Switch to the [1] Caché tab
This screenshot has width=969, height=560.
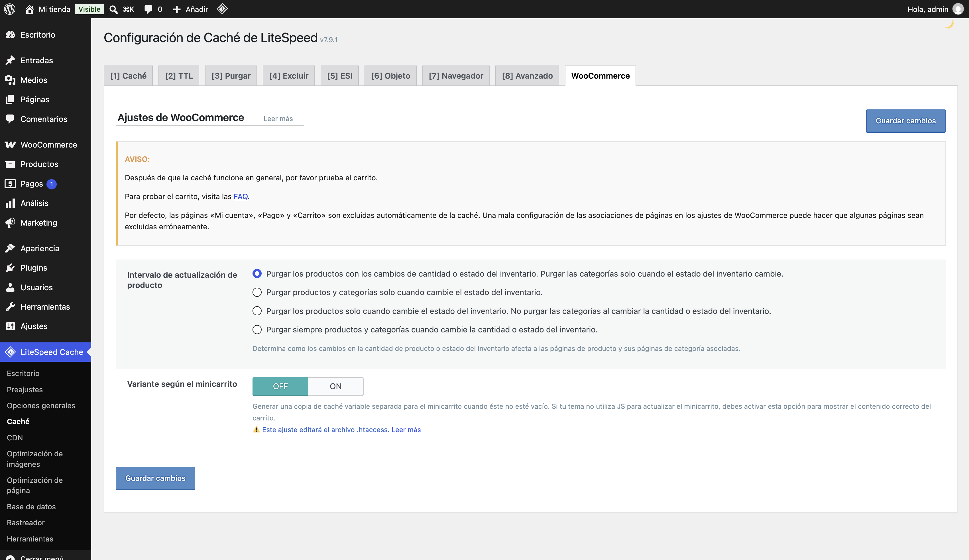coord(129,76)
